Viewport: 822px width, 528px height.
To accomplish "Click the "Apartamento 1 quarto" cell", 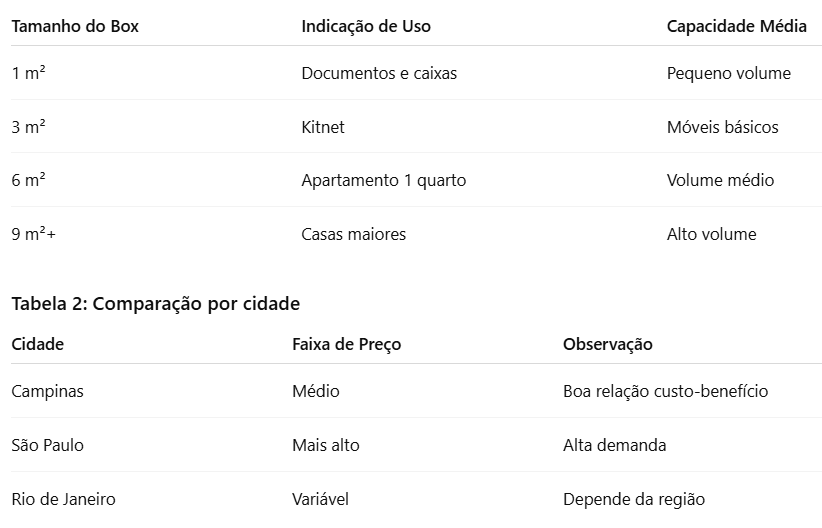I will (x=383, y=181).
